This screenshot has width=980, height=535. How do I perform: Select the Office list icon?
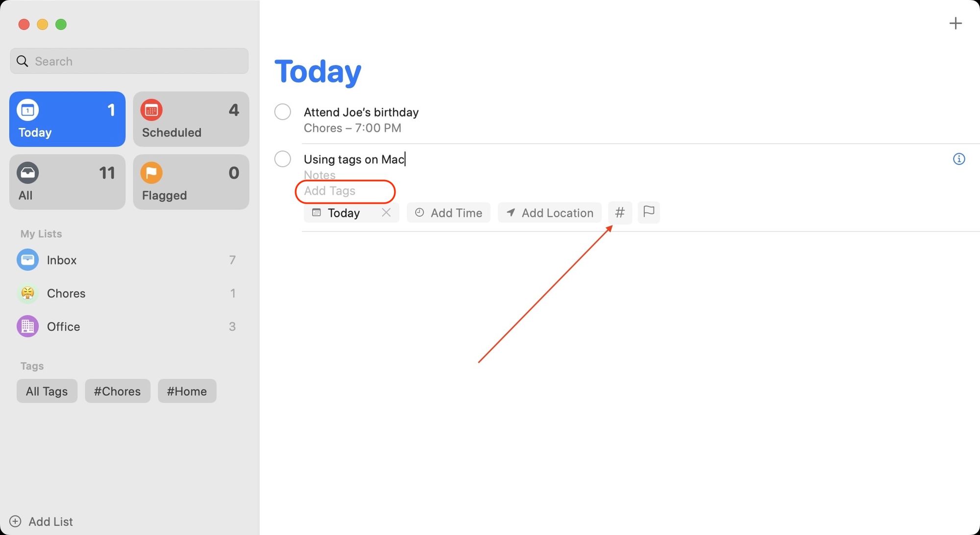pos(27,326)
